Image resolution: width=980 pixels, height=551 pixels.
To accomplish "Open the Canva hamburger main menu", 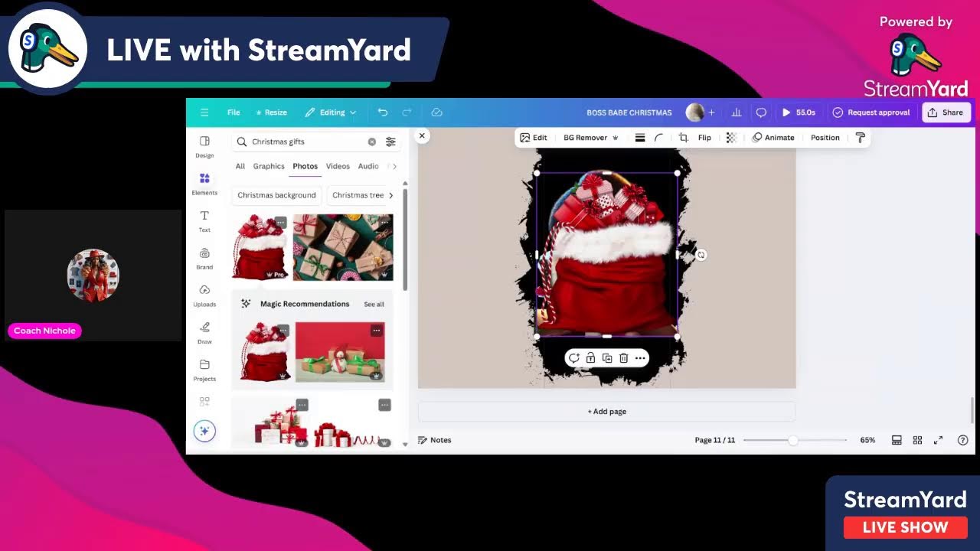I will tap(204, 112).
